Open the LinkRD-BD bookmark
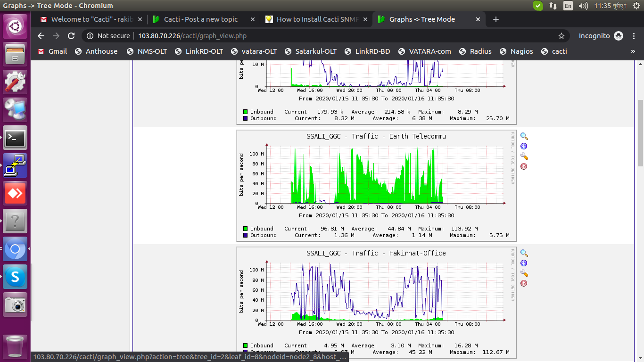The width and height of the screenshot is (644, 362). (367, 51)
